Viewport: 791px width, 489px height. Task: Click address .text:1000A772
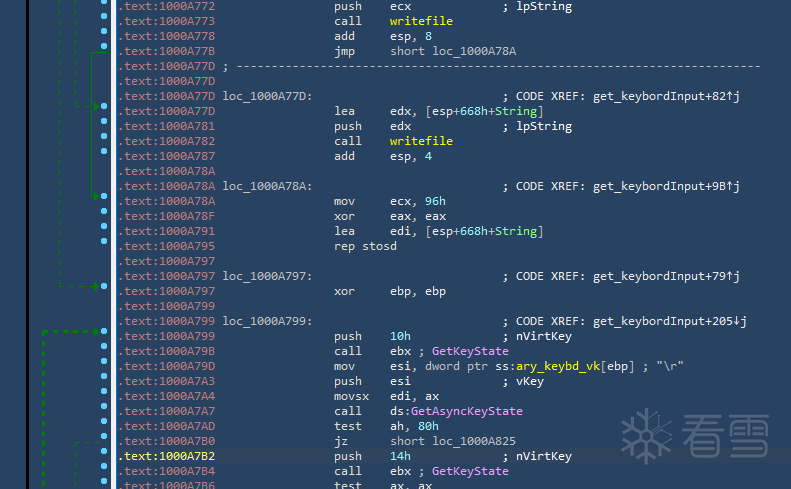tap(167, 7)
